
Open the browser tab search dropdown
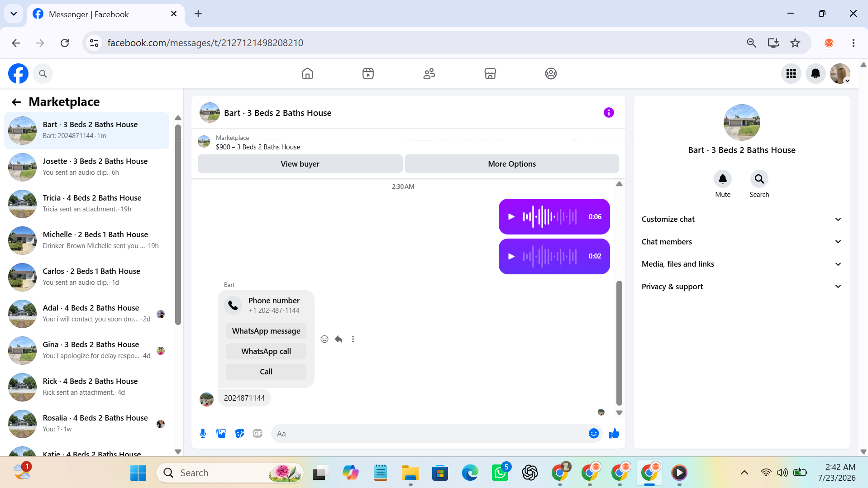(14, 14)
